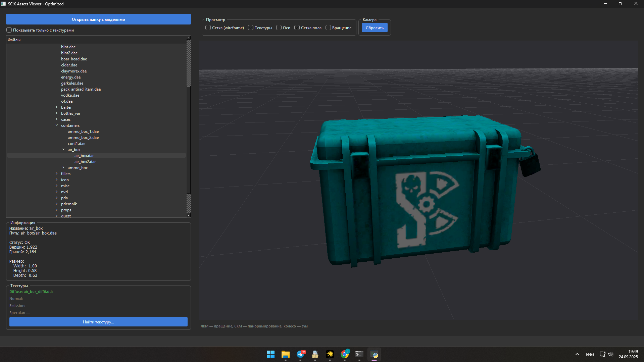Screen dimensions: 644x362
Task: Select vodka.dae in the file list
Action: coord(70,95)
